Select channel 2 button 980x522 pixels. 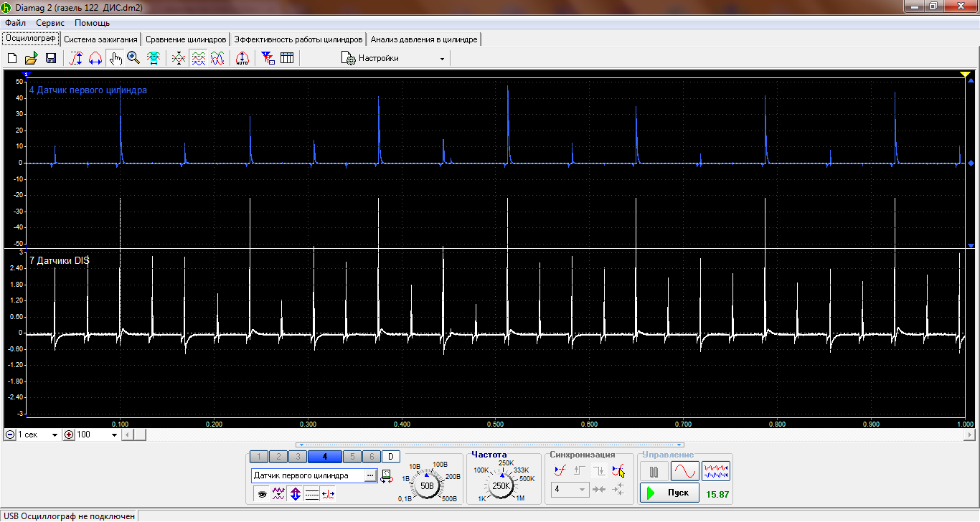(x=278, y=457)
